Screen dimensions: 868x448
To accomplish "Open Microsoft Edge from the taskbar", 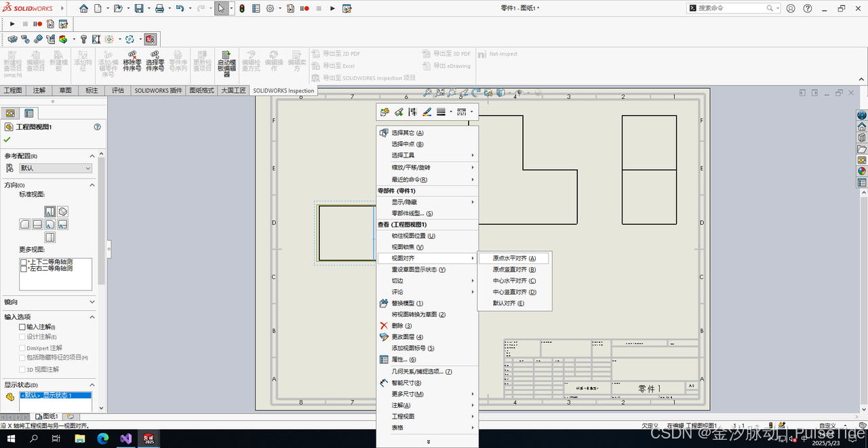I will coord(103,438).
